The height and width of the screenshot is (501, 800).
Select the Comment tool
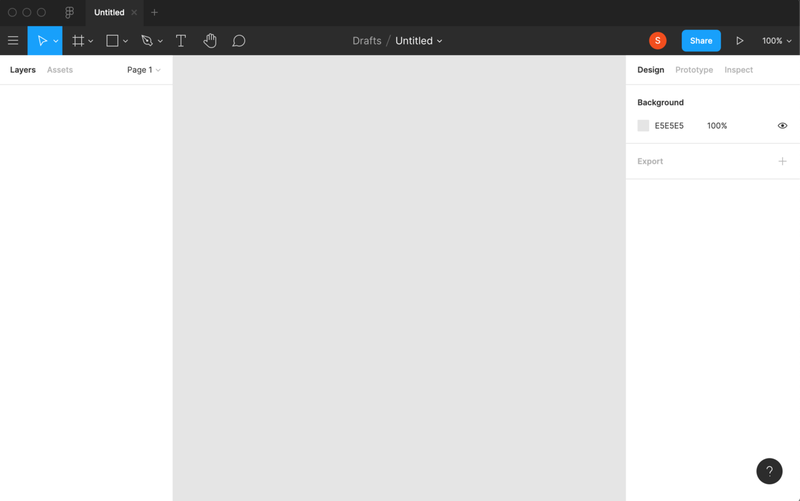tap(239, 41)
